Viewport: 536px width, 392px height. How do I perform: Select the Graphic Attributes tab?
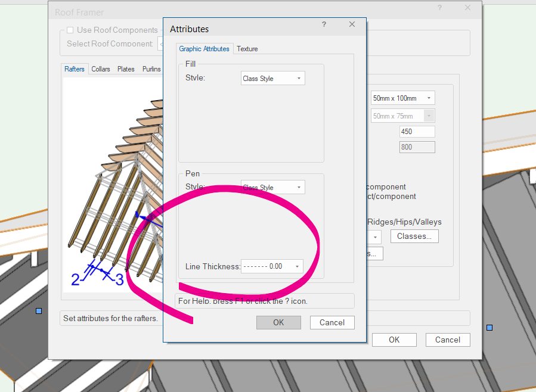click(204, 49)
